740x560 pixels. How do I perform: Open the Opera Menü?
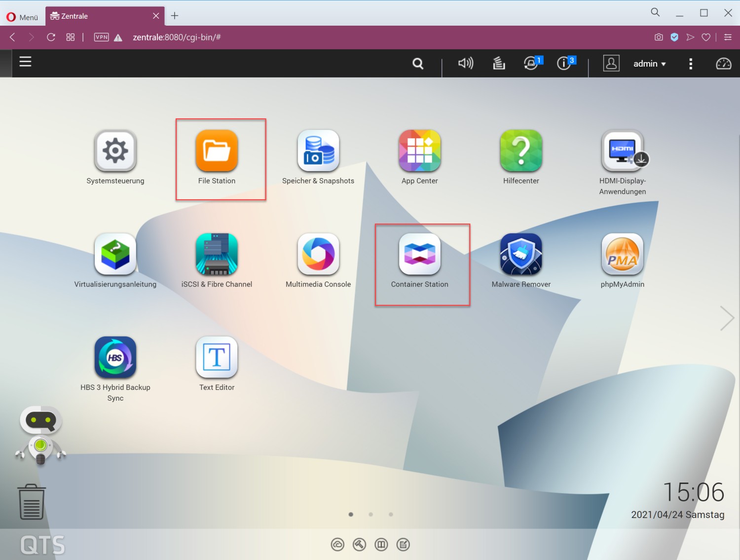pos(22,17)
